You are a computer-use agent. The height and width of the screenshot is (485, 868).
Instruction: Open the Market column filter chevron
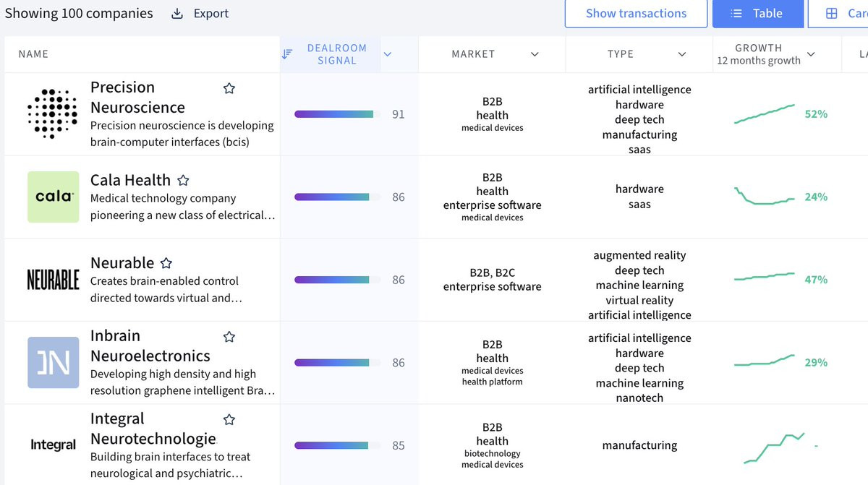pos(535,54)
